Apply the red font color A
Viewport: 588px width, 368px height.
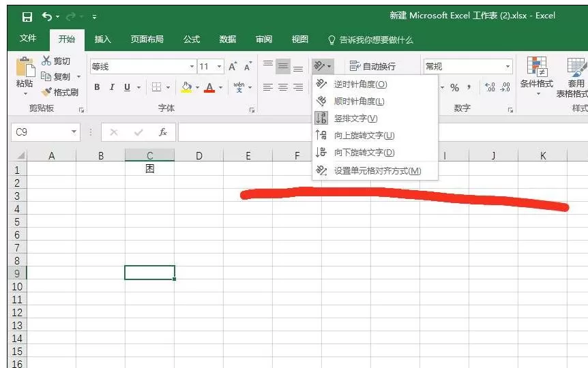pyautogui.click(x=209, y=87)
